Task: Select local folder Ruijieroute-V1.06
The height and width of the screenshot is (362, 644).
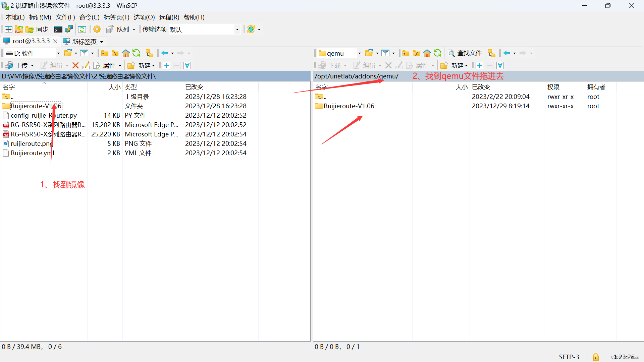Action: 36,106
